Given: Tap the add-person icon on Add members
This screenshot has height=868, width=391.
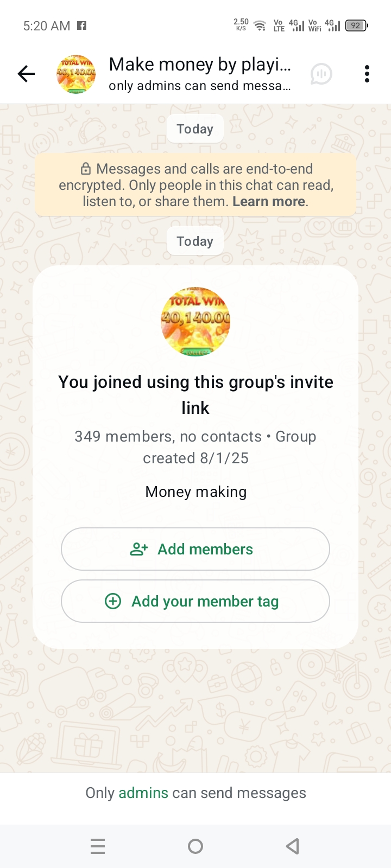Looking at the screenshot, I should [x=139, y=549].
